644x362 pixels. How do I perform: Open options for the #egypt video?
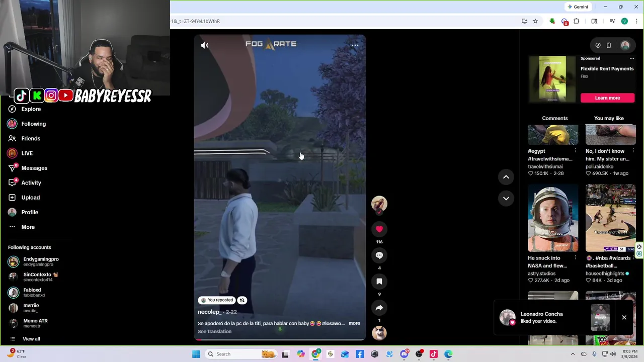(x=575, y=151)
